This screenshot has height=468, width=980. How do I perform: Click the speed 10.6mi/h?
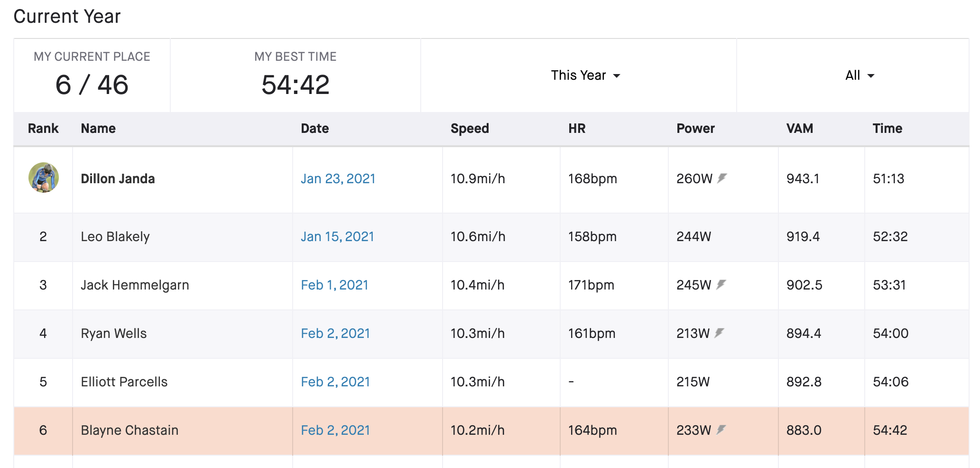click(478, 236)
